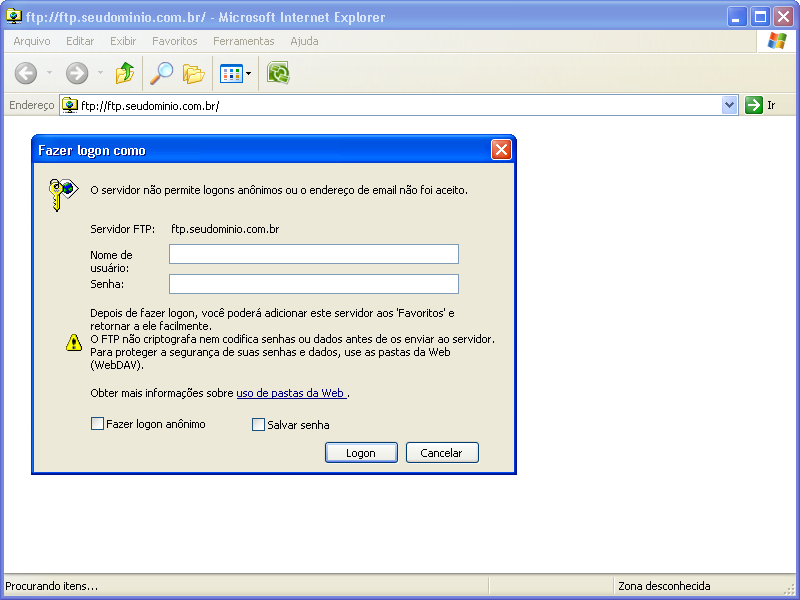Image resolution: width=800 pixels, height=600 pixels.
Task: Click the Back arrow toolbar icon
Action: [x=26, y=73]
